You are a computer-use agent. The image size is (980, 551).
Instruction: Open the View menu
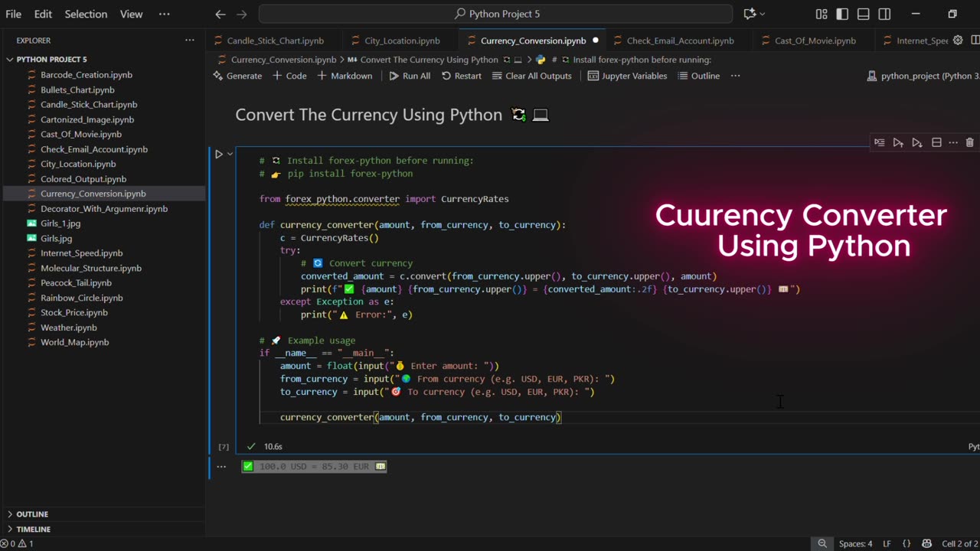[131, 14]
